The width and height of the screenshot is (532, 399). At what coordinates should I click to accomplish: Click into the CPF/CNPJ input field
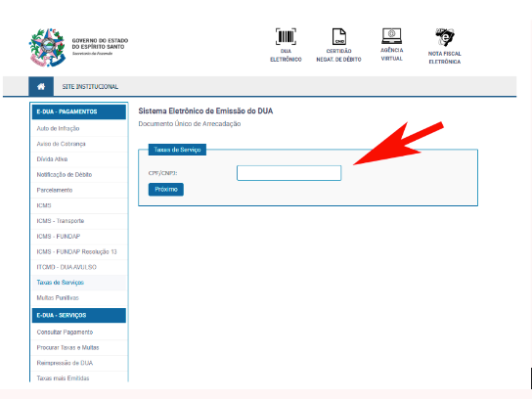288,173
